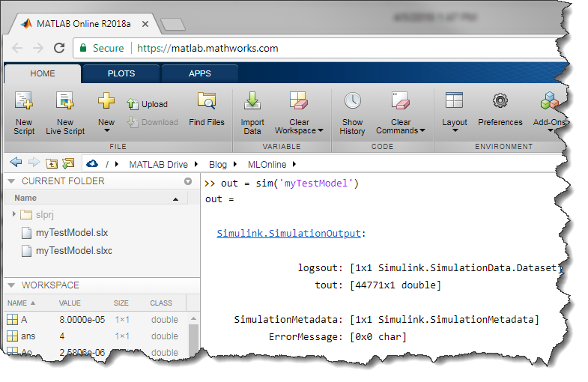Click the browser address bar

coord(300,48)
